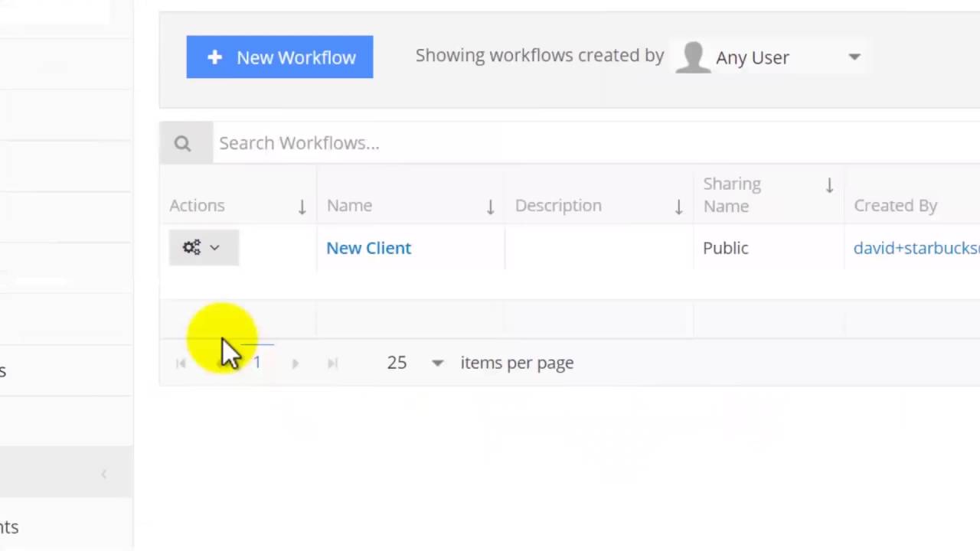Click the sort arrow in Name column
The height and width of the screenshot is (551, 980).
point(490,206)
